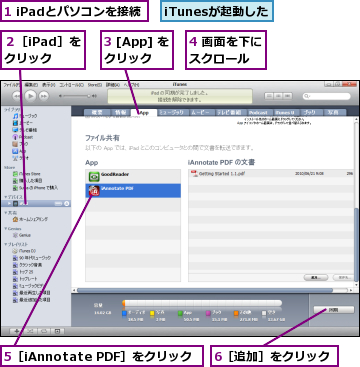Open the iTunes DJ playlist

coord(24,251)
